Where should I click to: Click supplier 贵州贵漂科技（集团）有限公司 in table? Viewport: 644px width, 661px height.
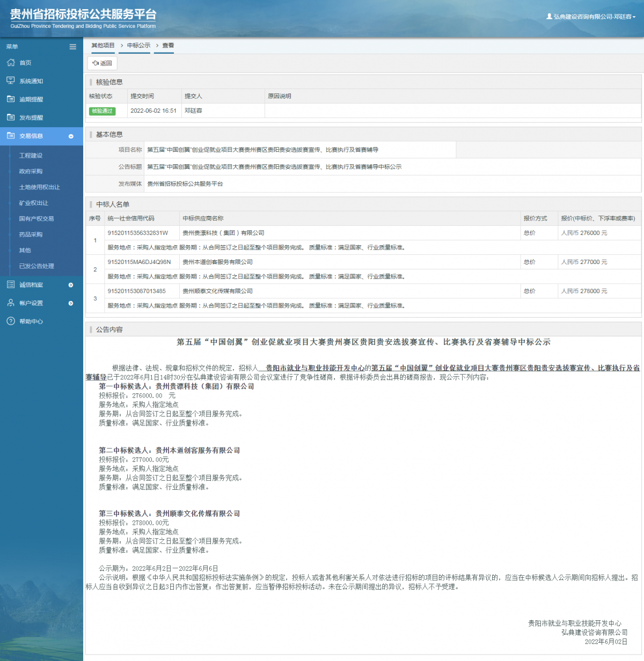click(x=223, y=233)
